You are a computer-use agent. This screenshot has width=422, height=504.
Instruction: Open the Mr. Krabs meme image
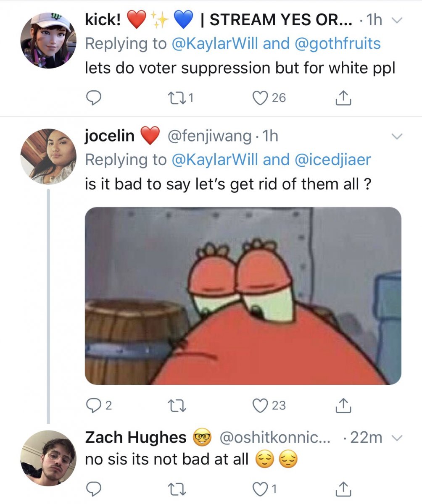coord(243,296)
